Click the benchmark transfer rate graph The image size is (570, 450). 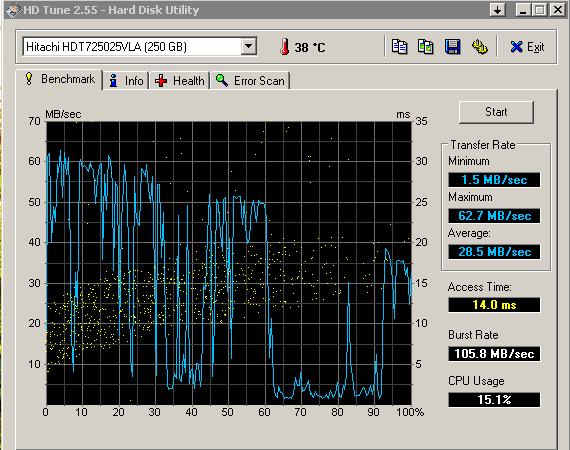[x=229, y=263]
